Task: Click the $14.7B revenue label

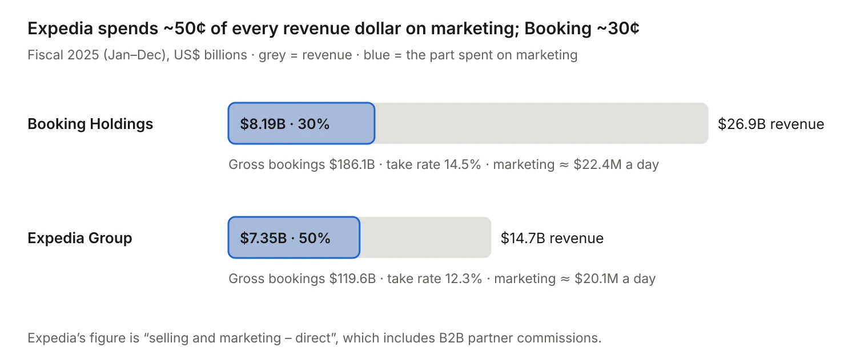Action: tap(552, 238)
